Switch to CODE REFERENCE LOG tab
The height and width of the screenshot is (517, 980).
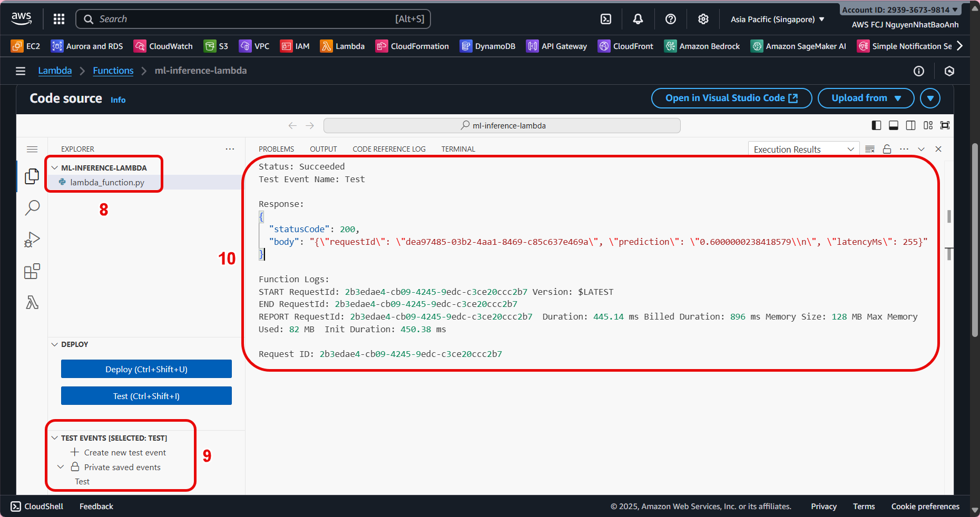coord(389,149)
